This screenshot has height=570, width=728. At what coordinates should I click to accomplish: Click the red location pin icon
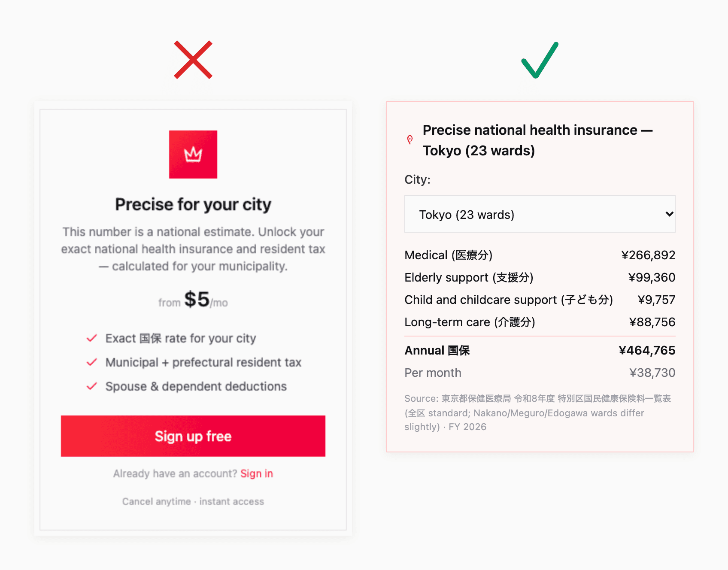coord(410,140)
